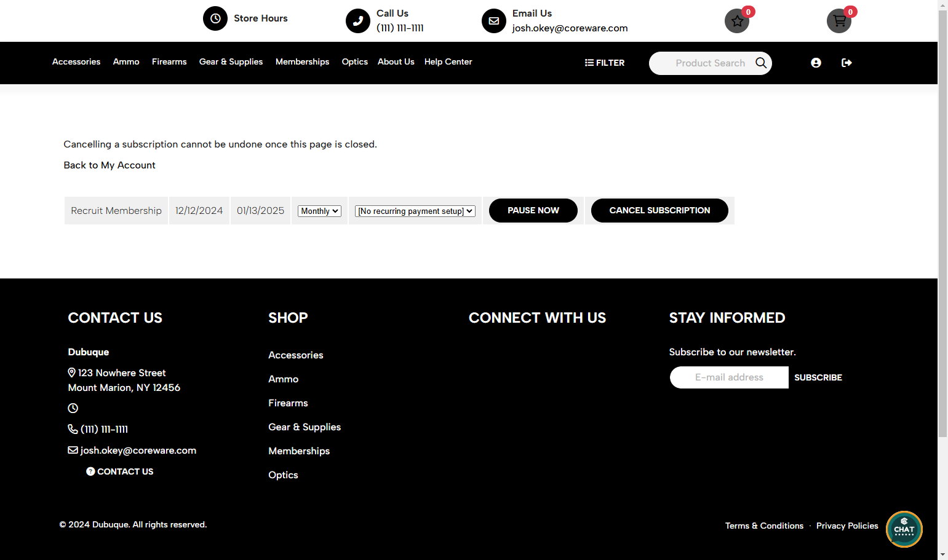Open the Optics menu item
Viewport: 948px width, 560px height.
[x=355, y=61]
